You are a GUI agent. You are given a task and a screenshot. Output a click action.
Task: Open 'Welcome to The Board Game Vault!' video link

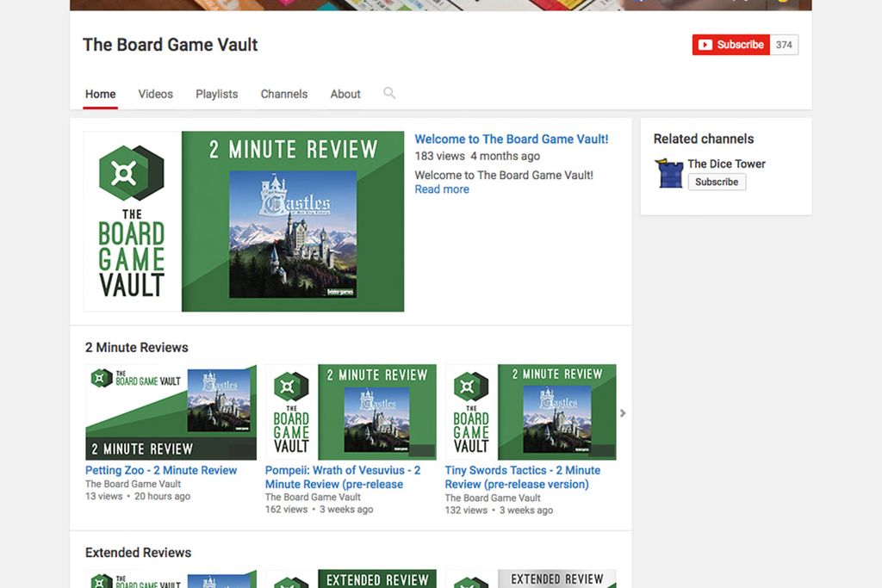[512, 139]
